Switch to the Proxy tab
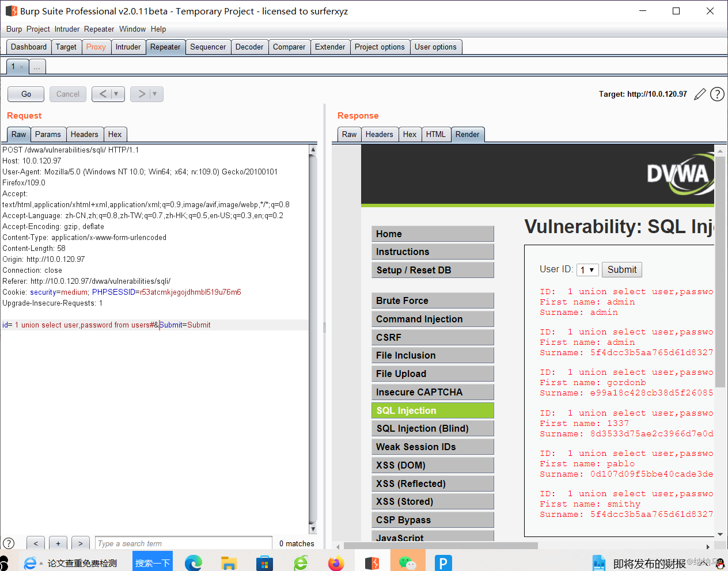Screen dimensions: 728x571 96,47
